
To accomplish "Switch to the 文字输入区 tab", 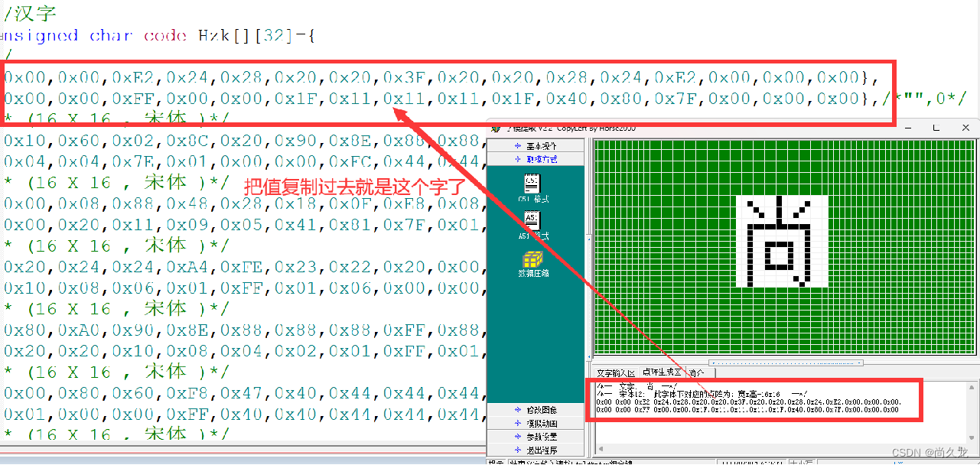I will pos(616,373).
